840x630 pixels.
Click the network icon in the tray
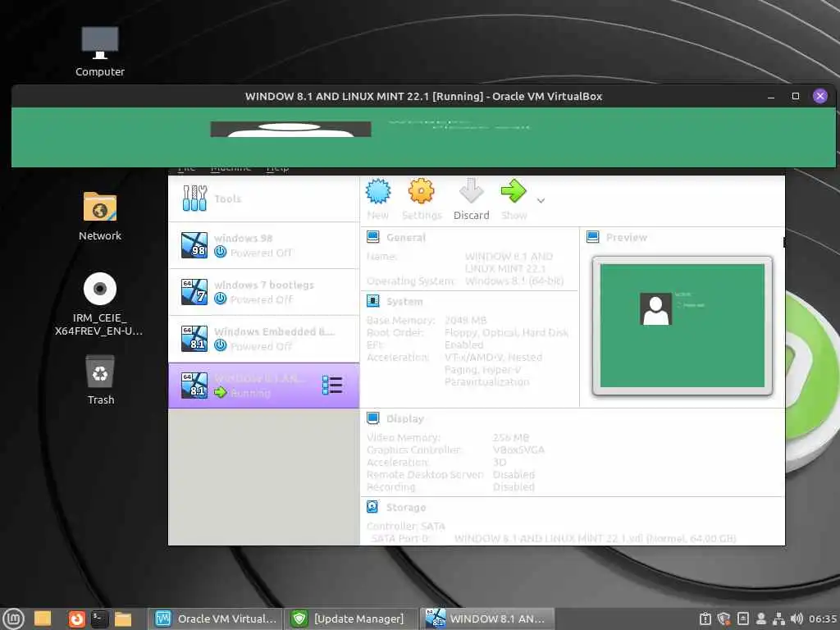click(779, 619)
